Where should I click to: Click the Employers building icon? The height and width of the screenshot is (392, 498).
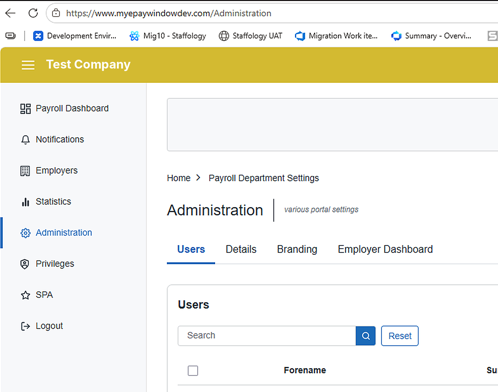point(25,171)
